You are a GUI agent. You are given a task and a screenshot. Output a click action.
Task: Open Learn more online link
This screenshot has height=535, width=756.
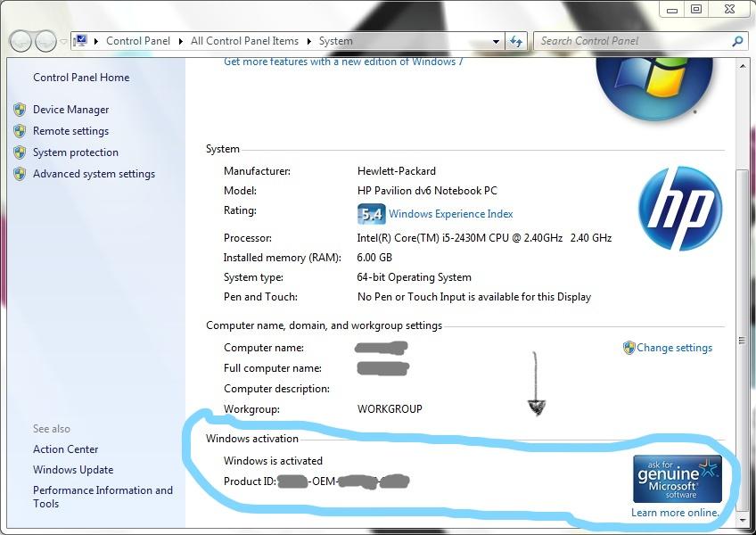675,513
